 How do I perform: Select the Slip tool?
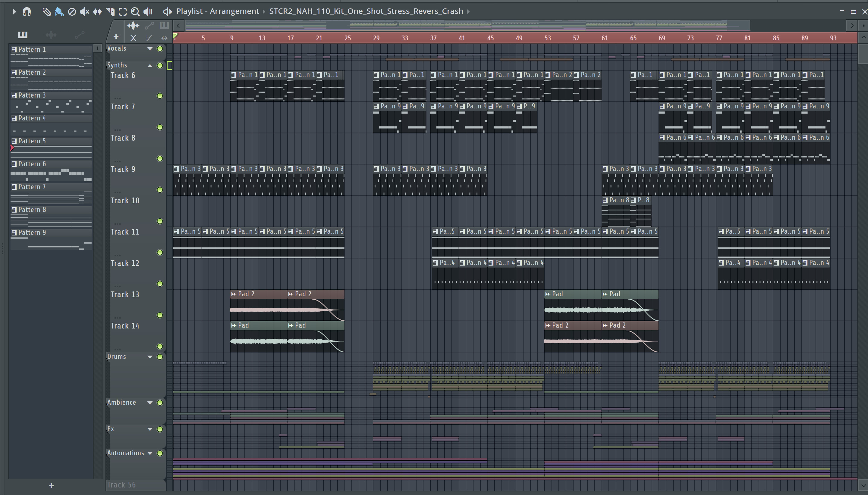97,12
